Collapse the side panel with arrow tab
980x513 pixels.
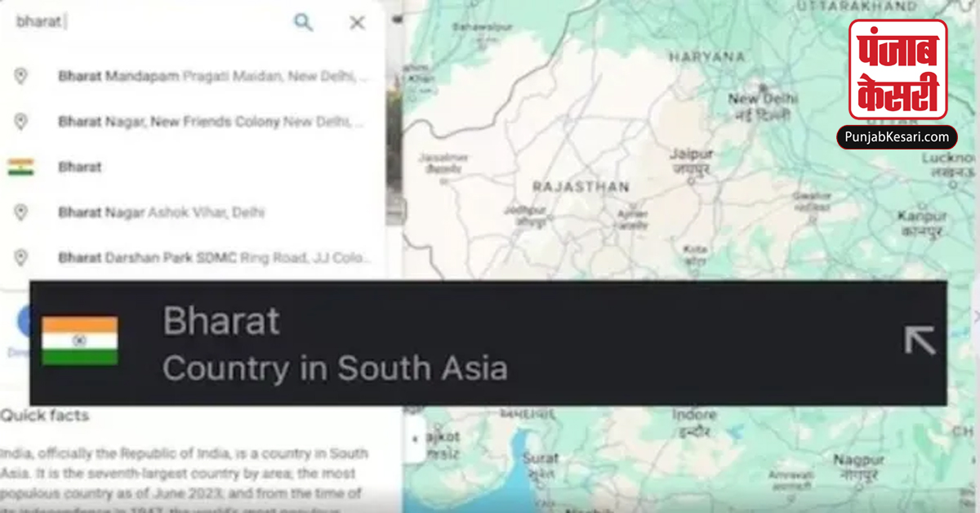tap(415, 439)
